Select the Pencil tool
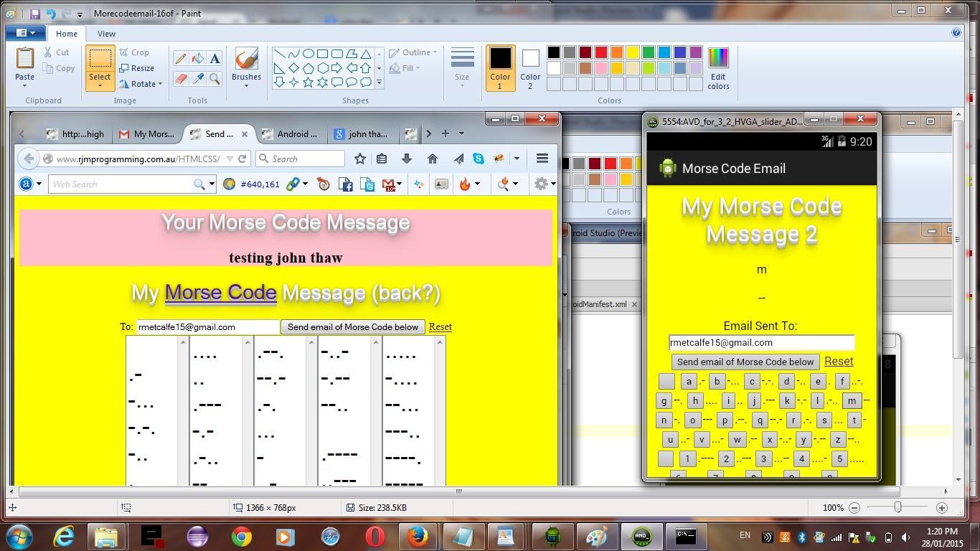980x551 pixels. point(181,59)
